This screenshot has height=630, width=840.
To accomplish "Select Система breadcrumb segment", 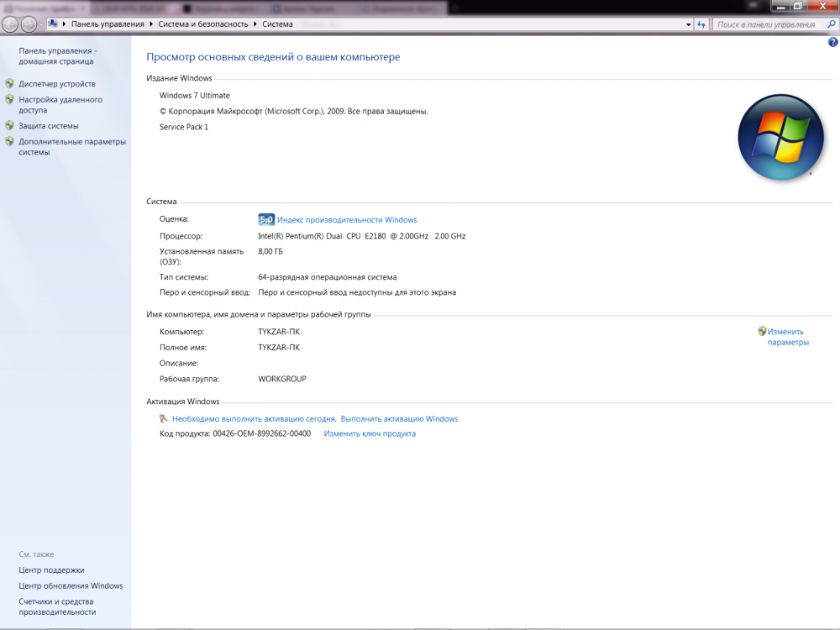I will pos(277,24).
